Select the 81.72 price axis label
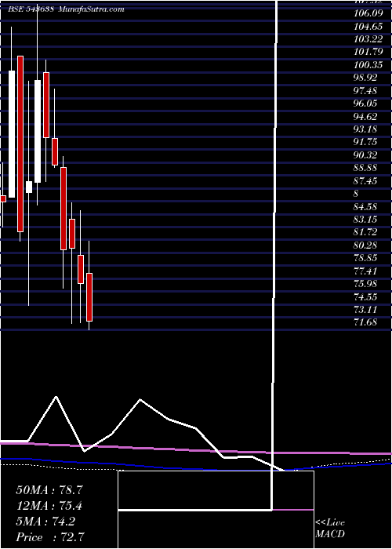The image size is (392, 549). (366, 232)
